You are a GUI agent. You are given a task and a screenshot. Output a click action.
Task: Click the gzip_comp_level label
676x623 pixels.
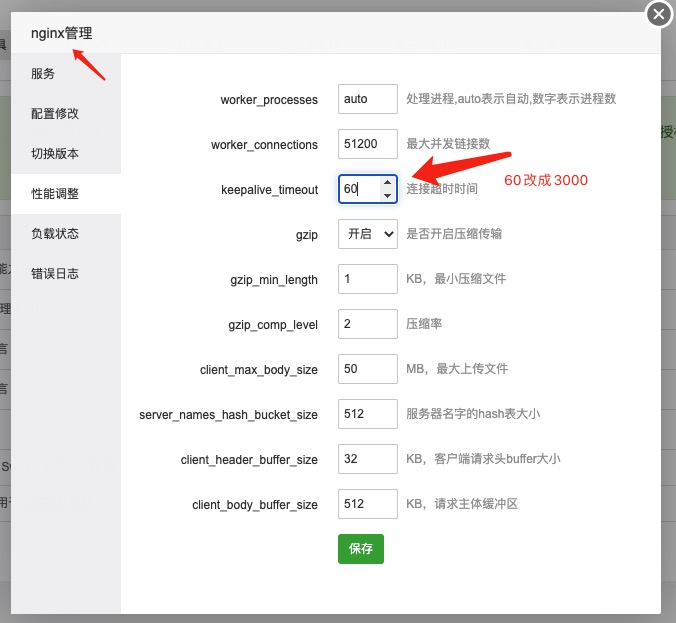pyautogui.click(x=273, y=325)
